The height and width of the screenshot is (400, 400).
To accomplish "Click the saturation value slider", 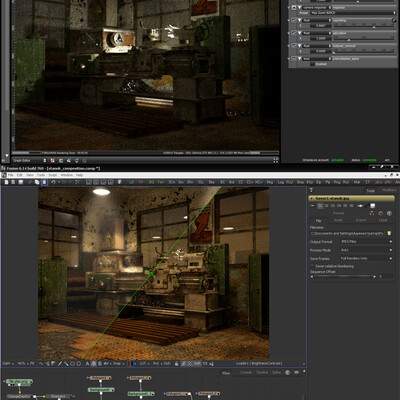I will (363, 38).
